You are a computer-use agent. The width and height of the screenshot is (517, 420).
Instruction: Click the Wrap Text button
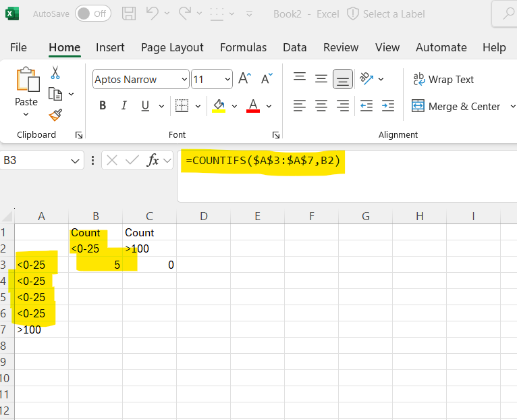pos(443,79)
